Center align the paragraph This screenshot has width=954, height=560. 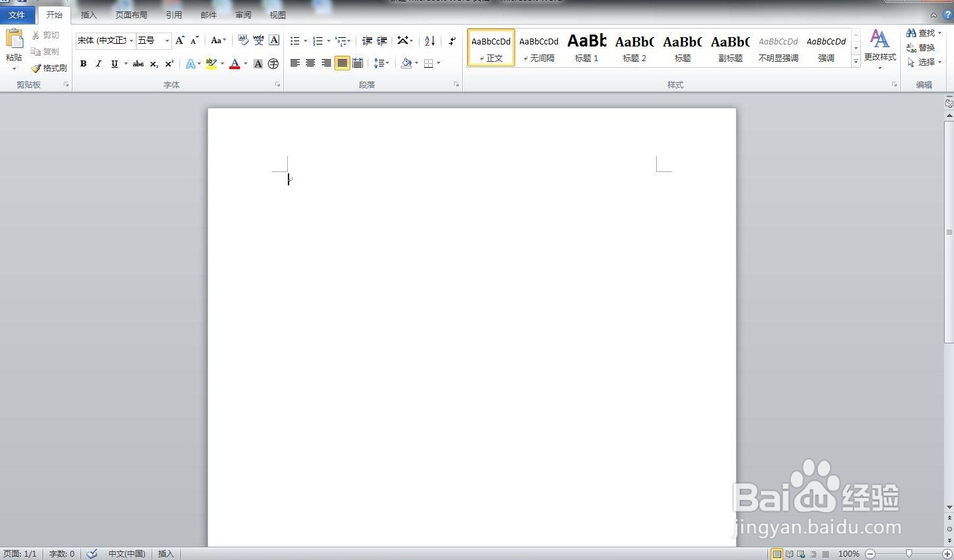[x=310, y=63]
